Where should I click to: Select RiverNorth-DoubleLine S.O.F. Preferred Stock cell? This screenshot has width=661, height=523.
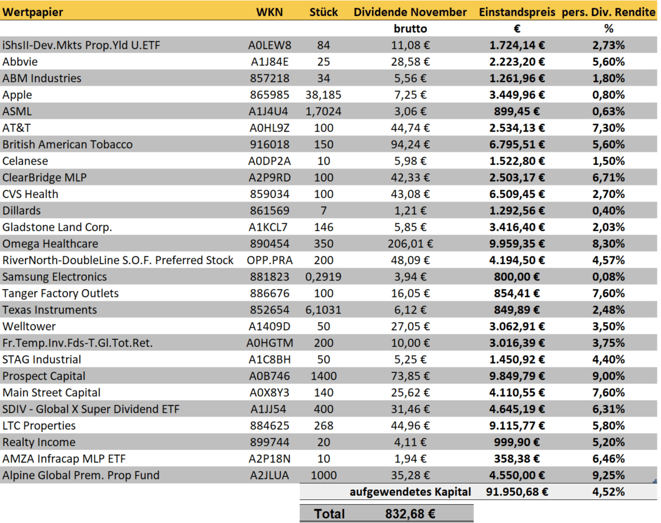pos(118,260)
